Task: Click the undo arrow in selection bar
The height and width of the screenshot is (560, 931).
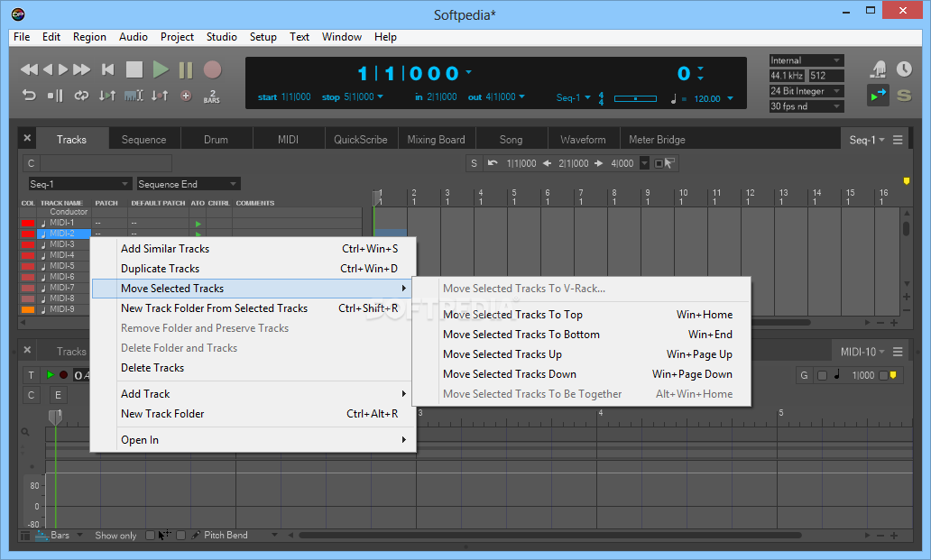Action: [x=493, y=163]
